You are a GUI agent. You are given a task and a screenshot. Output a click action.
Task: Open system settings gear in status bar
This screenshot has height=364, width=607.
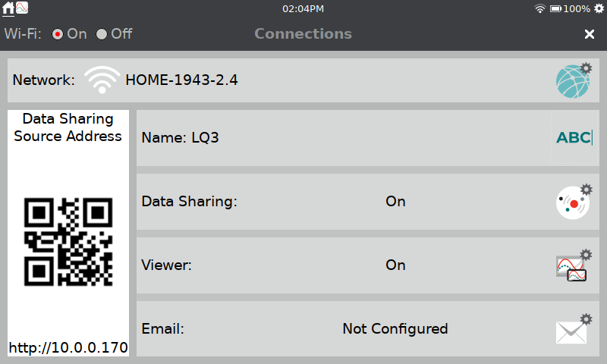(599, 8)
